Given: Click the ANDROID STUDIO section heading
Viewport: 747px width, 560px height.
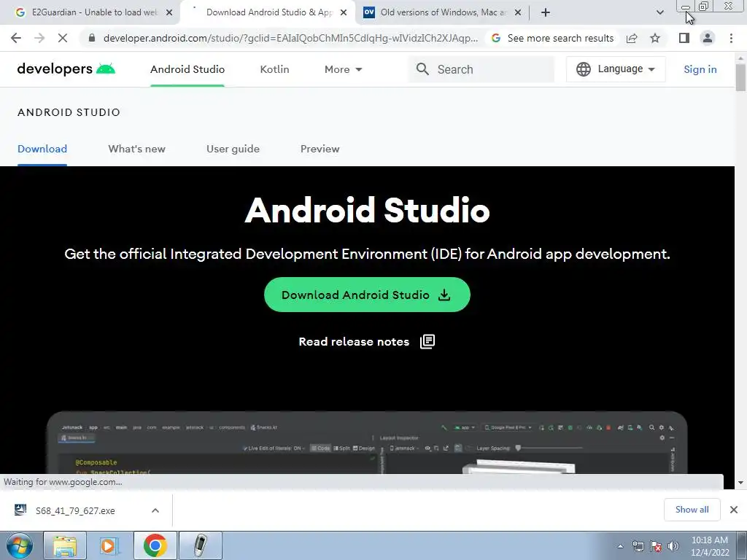Looking at the screenshot, I should point(69,112).
